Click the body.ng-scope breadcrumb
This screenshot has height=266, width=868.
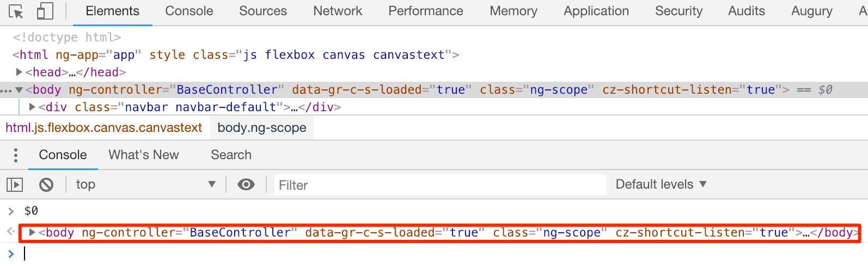262,128
